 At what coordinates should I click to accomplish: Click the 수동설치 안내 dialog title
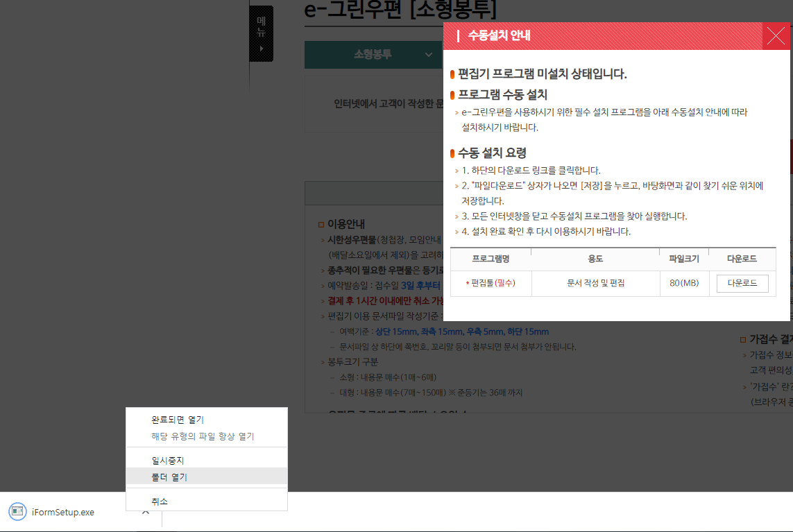tap(499, 35)
